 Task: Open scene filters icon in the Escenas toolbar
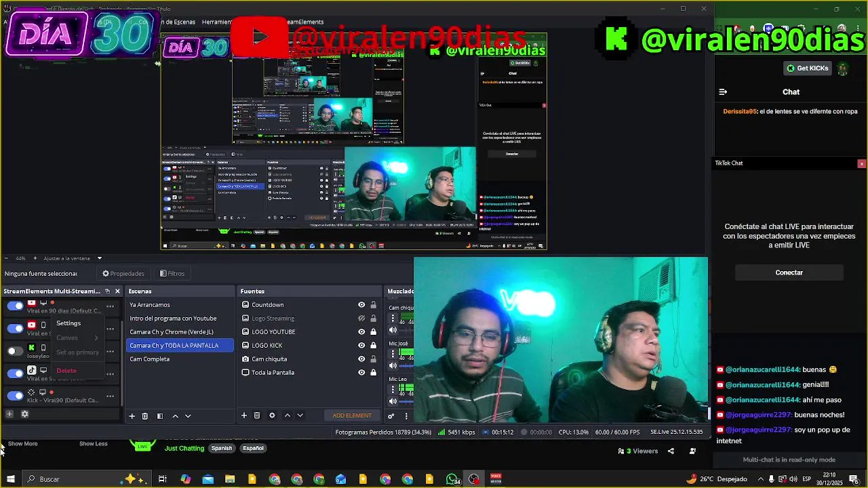(160, 416)
